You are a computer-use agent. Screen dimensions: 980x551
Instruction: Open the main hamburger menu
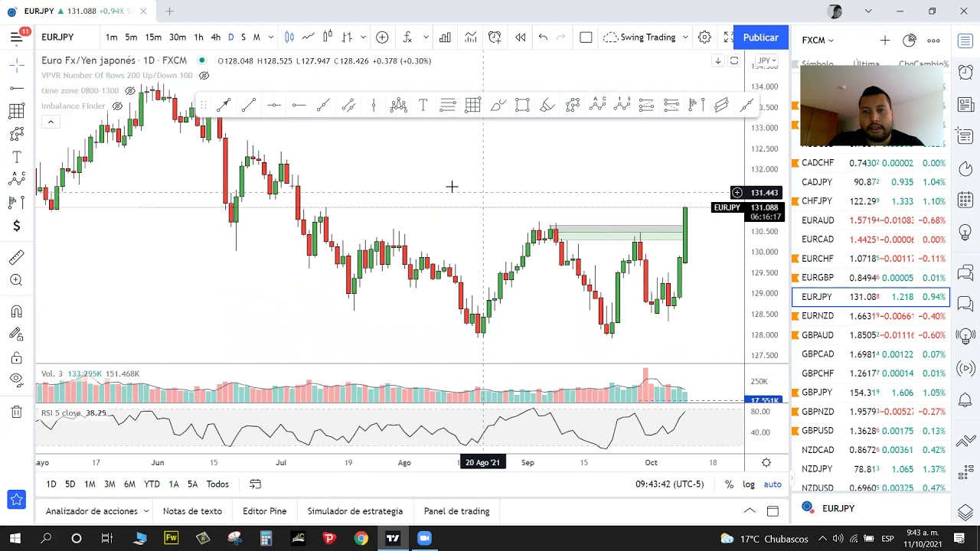[x=16, y=37]
